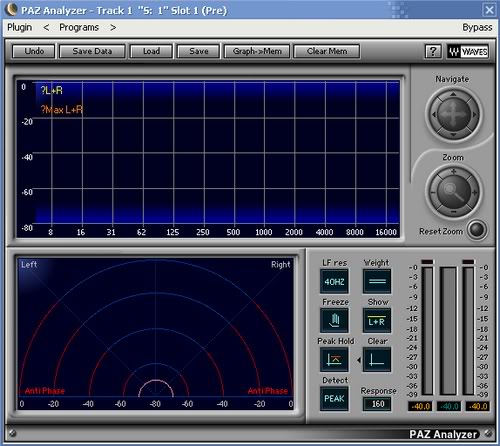Viewport: 500px width, 446px height.
Task: Click the -40 level label on spectrum
Action: (x=27, y=157)
